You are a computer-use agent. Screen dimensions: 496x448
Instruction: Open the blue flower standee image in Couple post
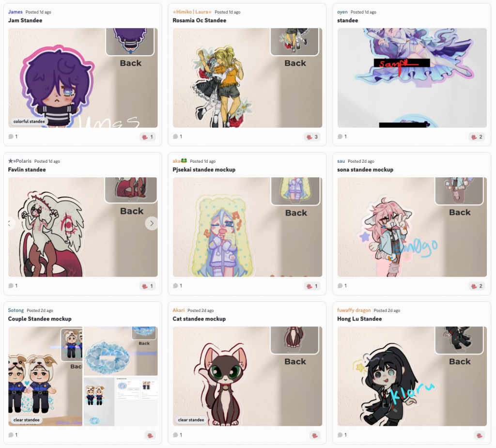pyautogui.click(x=121, y=351)
